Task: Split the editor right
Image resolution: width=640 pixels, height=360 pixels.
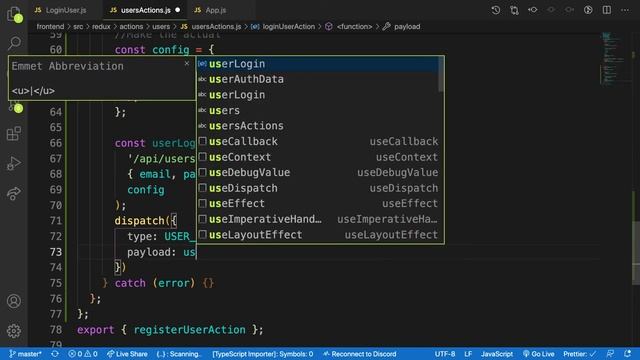Action: (607, 10)
